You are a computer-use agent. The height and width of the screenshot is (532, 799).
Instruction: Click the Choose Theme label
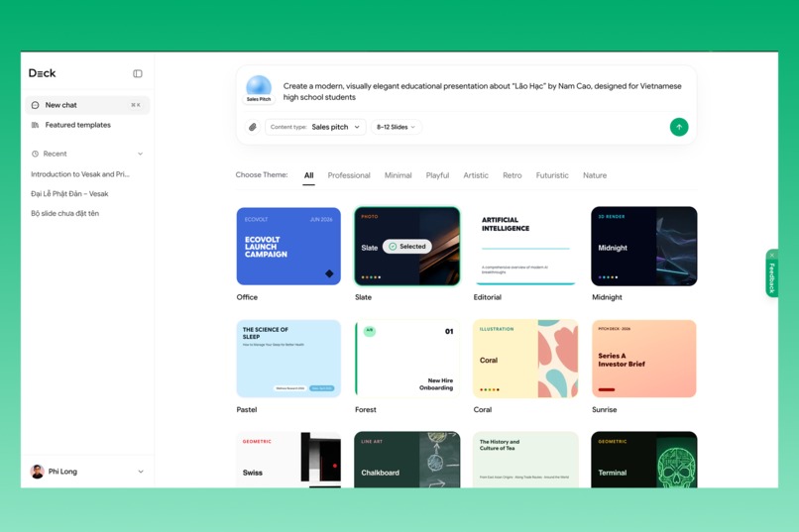(262, 175)
